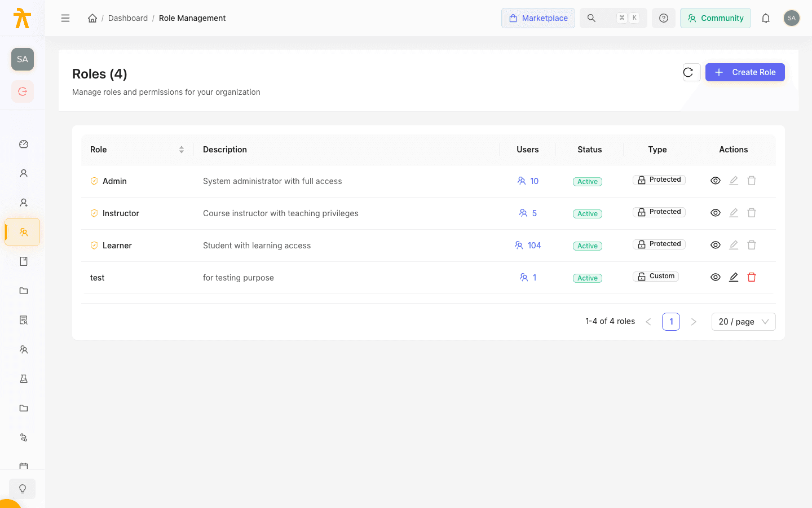Image resolution: width=812 pixels, height=508 pixels.
Task: Open the dashboard gauge icon in sidebar
Action: point(24,144)
